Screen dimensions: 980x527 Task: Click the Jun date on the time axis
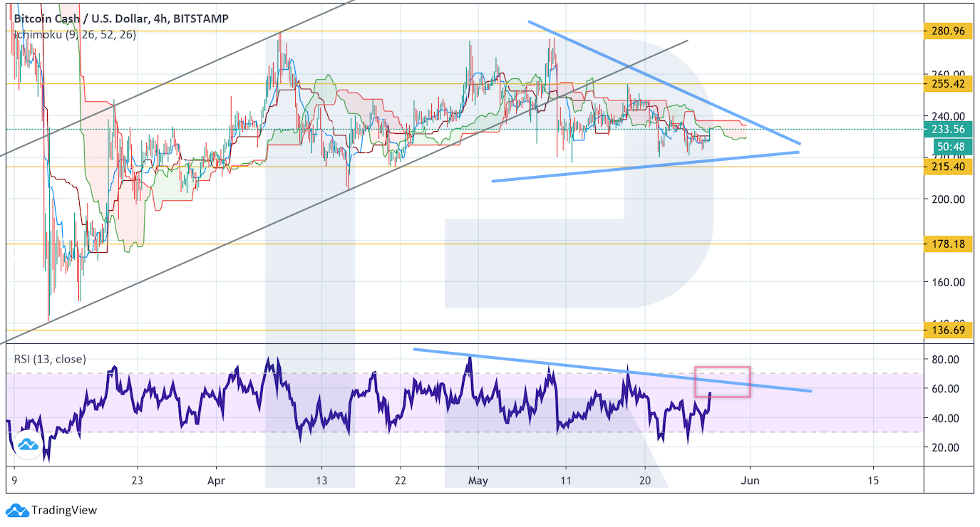click(x=750, y=481)
